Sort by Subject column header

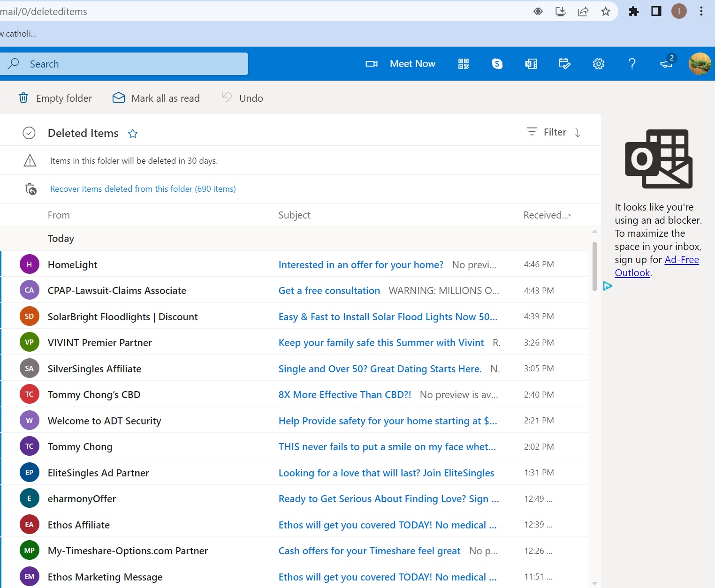(x=294, y=215)
